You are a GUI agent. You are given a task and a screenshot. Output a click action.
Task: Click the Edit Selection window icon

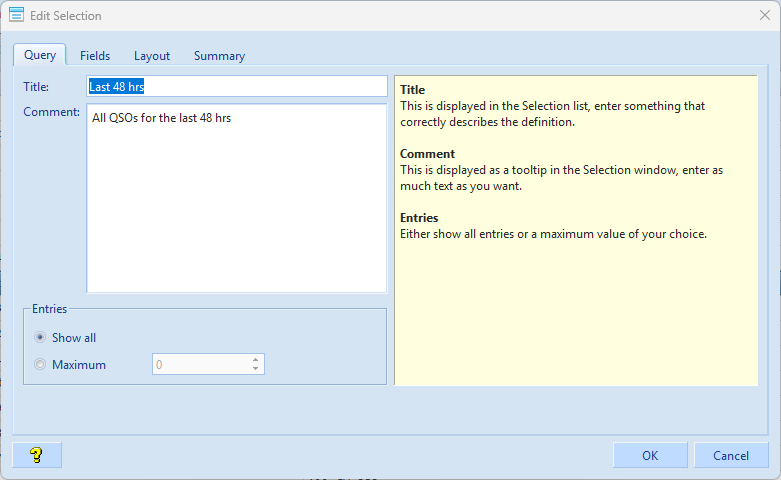point(16,15)
